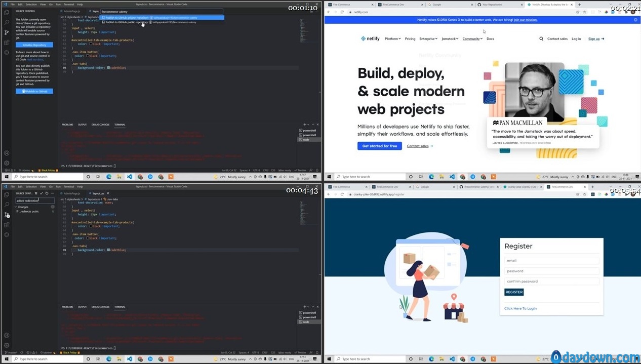Click browser back arrow in Netlify window
This screenshot has height=364, width=641.
pyautogui.click(x=328, y=12)
